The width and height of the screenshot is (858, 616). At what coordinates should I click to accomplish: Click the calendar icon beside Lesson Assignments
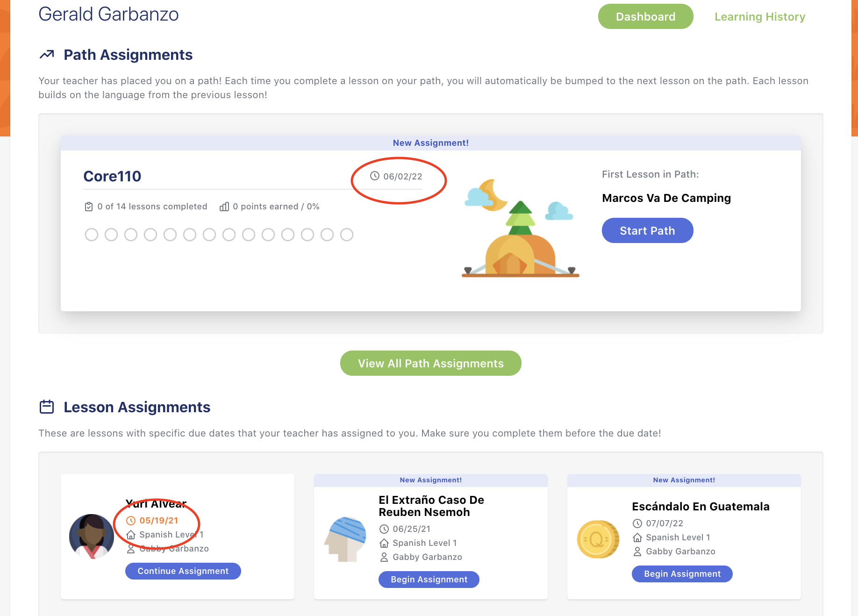click(47, 407)
